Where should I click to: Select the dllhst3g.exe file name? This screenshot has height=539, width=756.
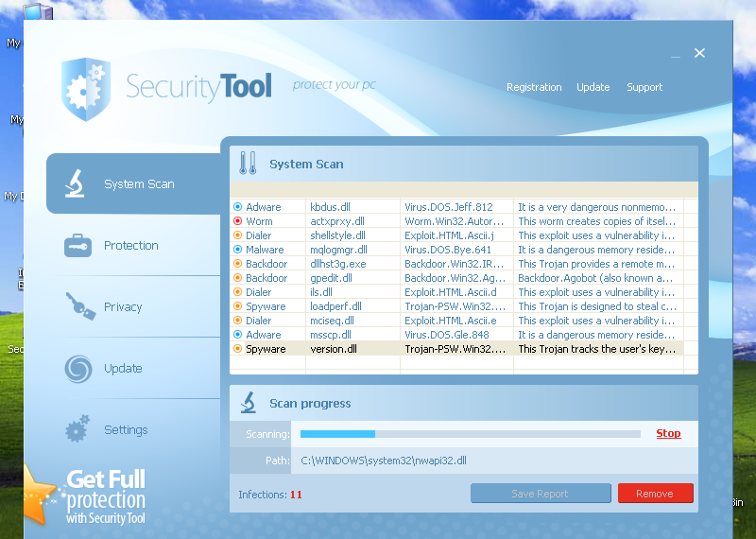(x=338, y=264)
